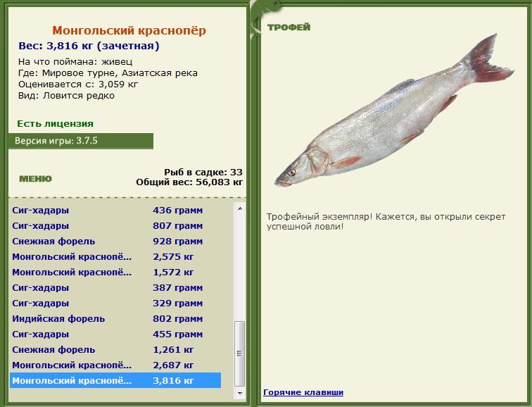Select Монгольский краснопёр 1,572 кг row
This screenshot has width=532, height=407.
click(x=115, y=273)
